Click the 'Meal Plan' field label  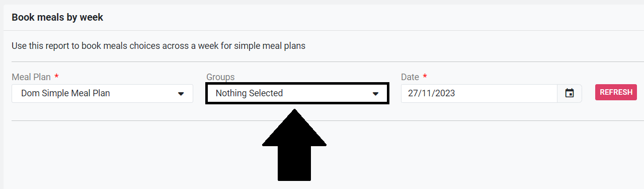[31, 77]
